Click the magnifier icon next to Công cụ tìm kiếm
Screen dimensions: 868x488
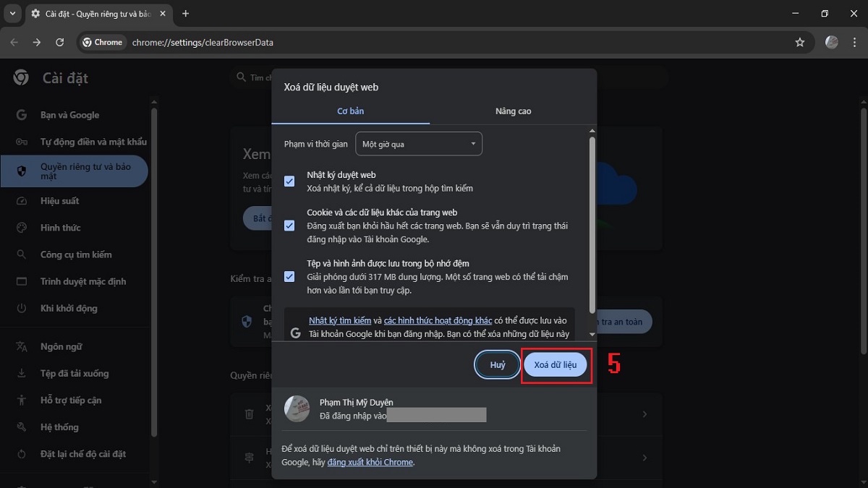point(22,254)
